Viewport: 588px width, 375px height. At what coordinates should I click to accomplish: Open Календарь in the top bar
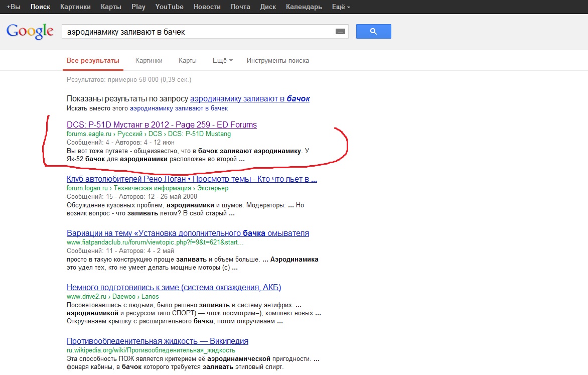(x=304, y=7)
